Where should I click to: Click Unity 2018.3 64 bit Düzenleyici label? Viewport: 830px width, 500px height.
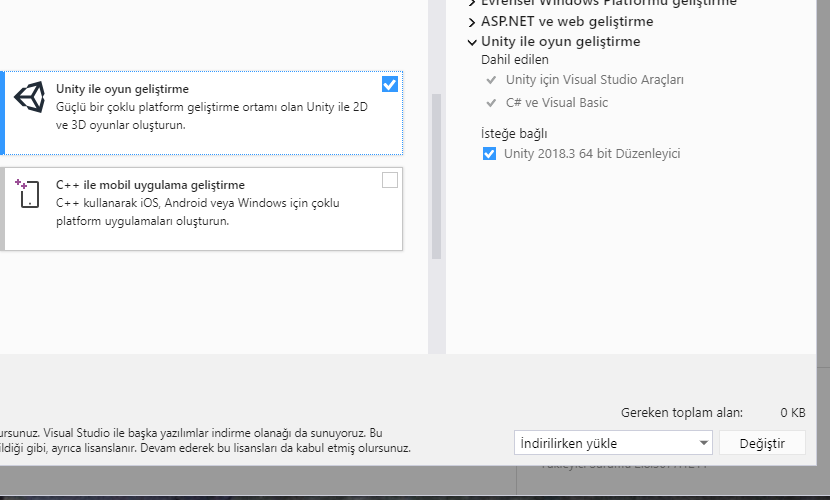coord(592,153)
